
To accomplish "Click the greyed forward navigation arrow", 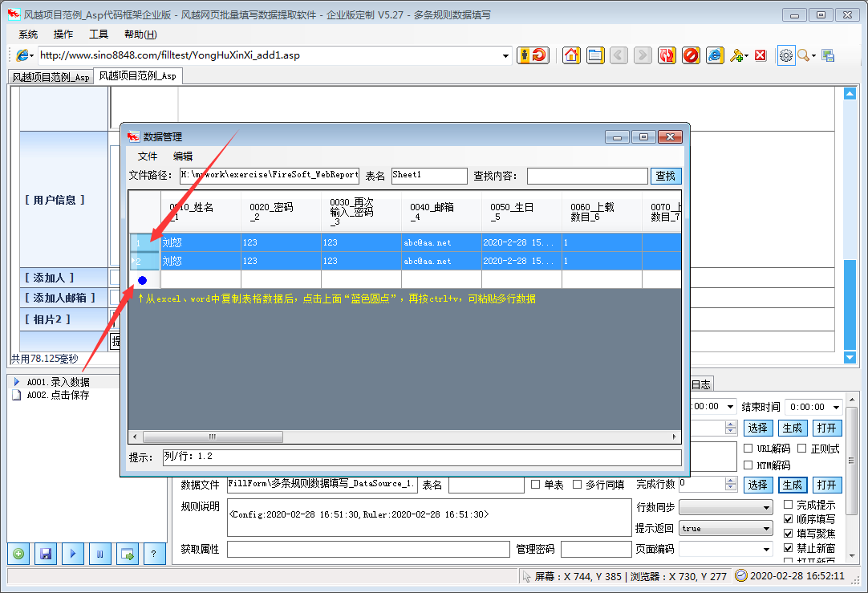I will point(643,55).
